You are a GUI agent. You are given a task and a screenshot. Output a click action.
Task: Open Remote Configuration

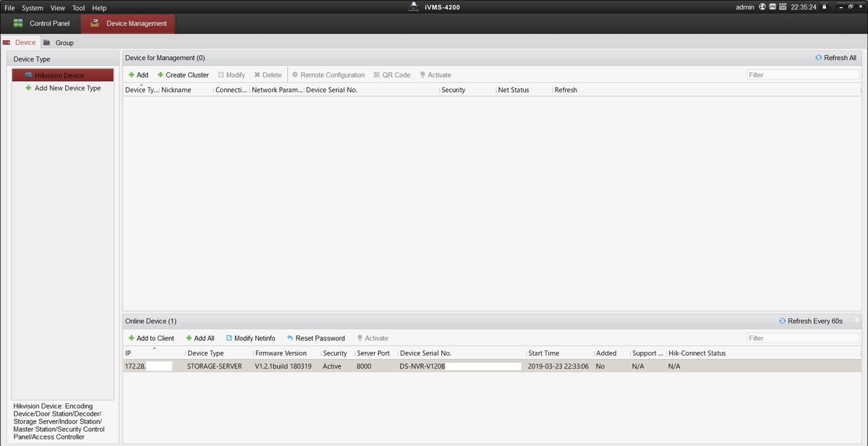(x=328, y=75)
